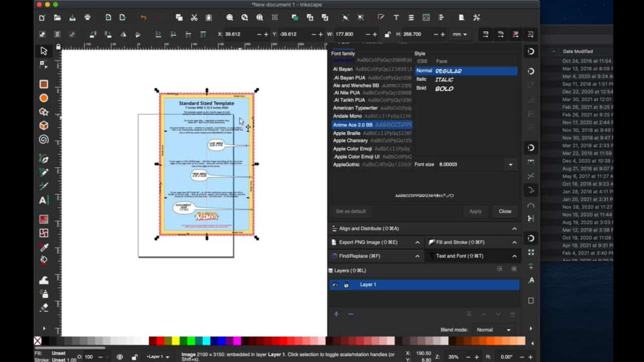Select the Rectangle tool

[44, 84]
